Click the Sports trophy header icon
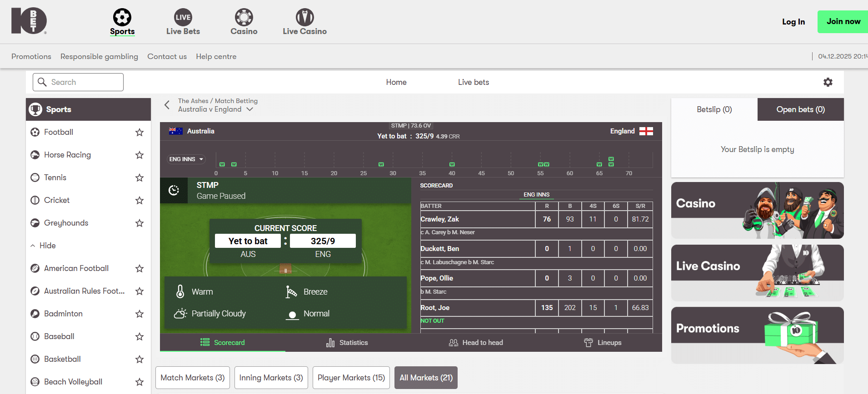868x394 pixels. (35, 109)
